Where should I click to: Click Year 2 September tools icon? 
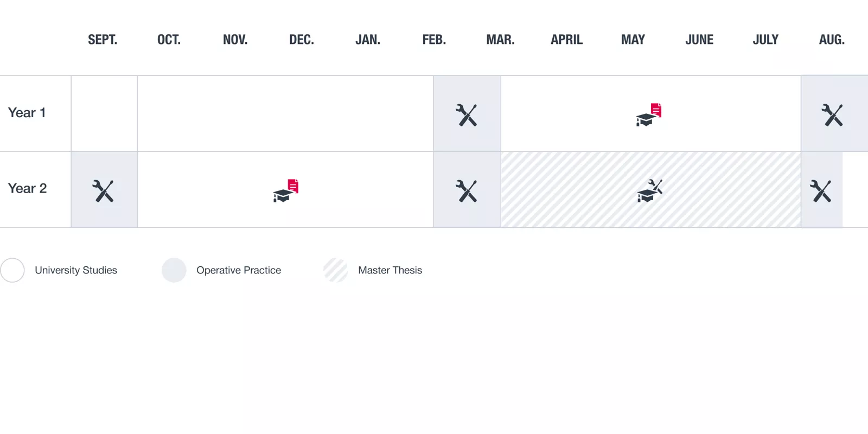(x=103, y=191)
